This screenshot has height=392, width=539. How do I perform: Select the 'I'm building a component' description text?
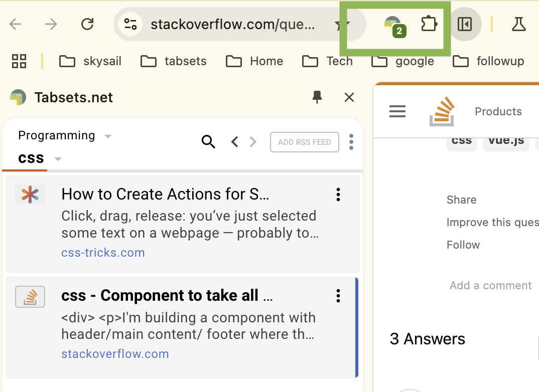pos(188,326)
